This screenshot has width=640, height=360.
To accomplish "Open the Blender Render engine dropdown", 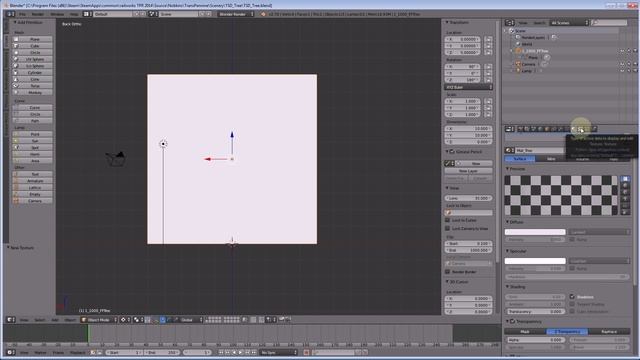I will point(236,14).
